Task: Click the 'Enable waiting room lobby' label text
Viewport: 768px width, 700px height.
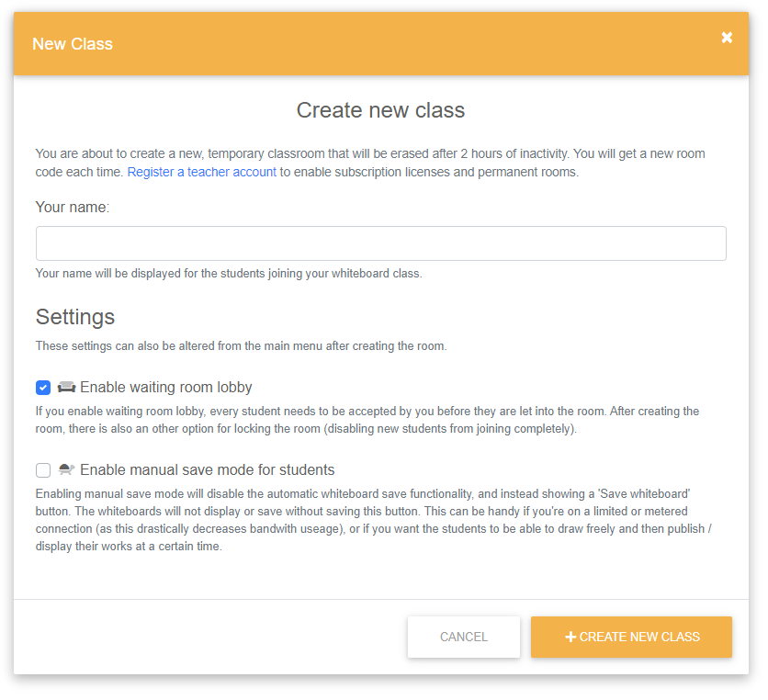Action: [166, 388]
